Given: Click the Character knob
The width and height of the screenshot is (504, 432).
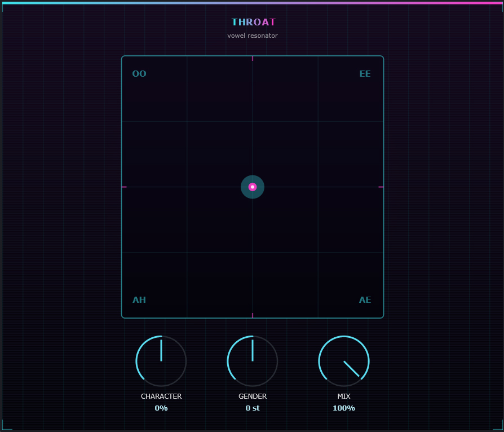Looking at the screenshot, I should (x=161, y=361).
